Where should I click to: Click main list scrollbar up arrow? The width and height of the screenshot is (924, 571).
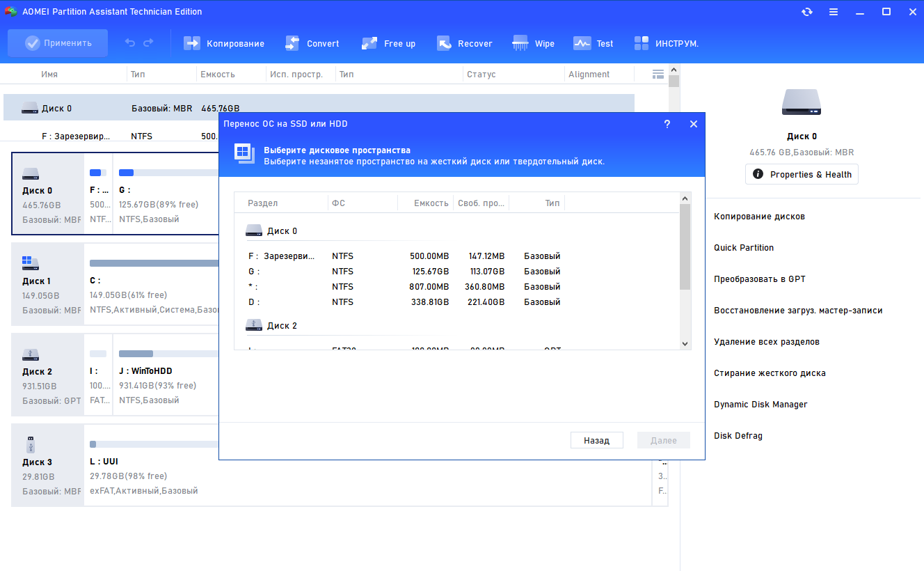(x=674, y=69)
